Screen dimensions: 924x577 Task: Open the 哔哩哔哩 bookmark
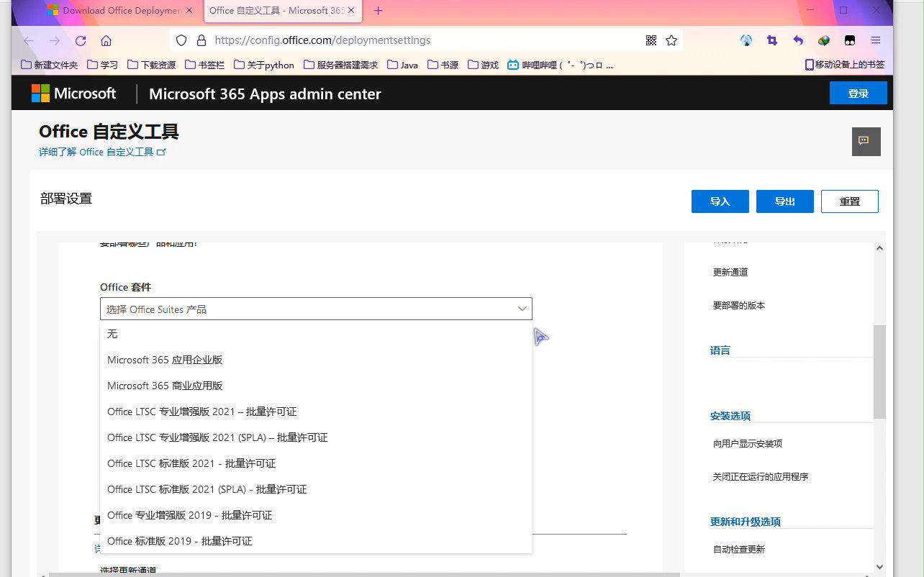coord(560,65)
